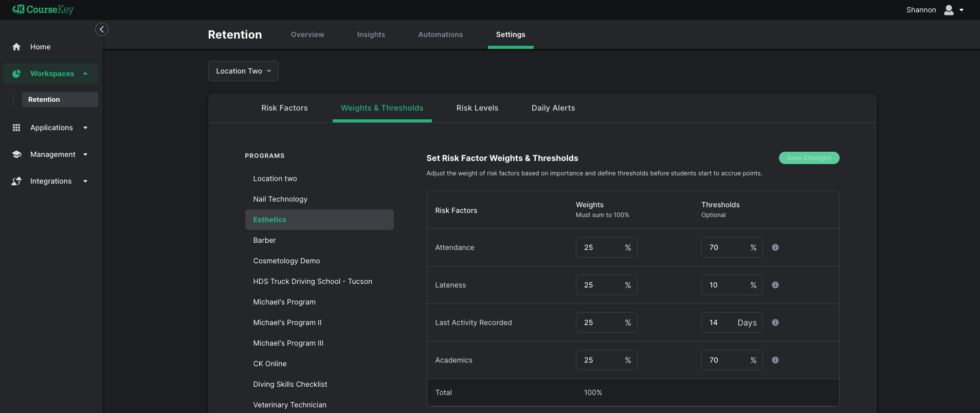Switch to the Daily Alerts tab

[553, 108]
